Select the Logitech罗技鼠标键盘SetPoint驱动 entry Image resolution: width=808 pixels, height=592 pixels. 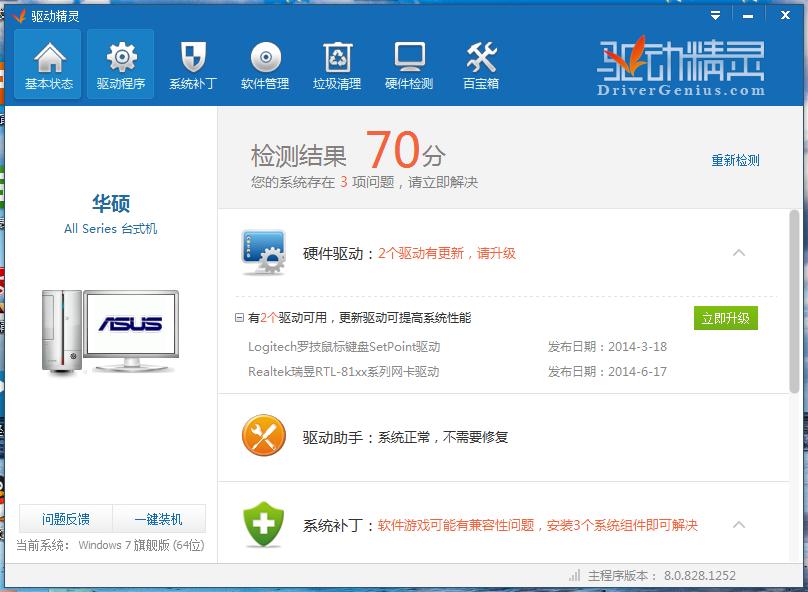click(344, 347)
